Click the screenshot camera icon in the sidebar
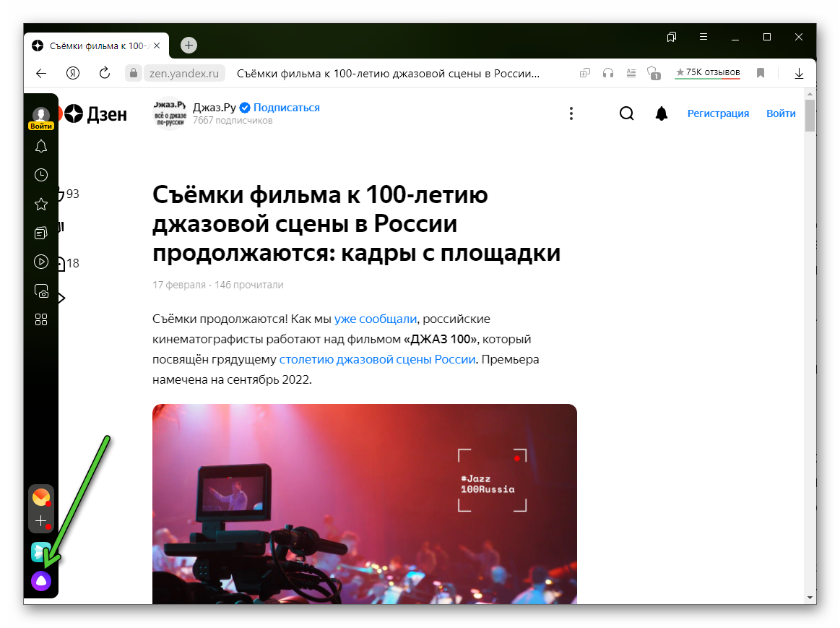This screenshot has height=628, width=840. 41,291
